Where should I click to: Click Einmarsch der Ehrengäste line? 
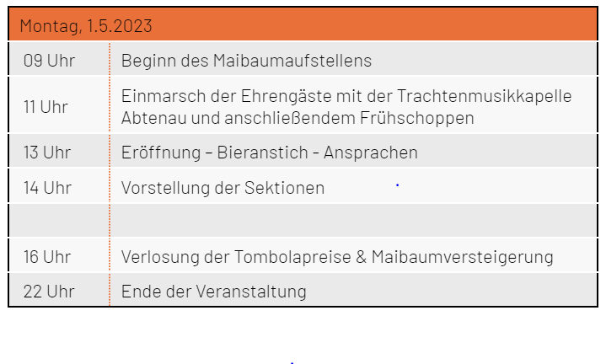pos(346,96)
